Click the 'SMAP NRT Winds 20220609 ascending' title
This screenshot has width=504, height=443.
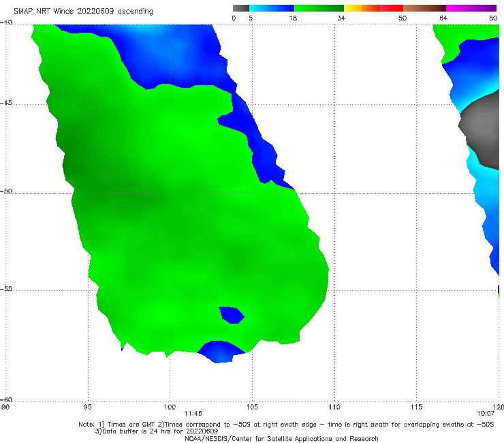pyautogui.click(x=83, y=12)
